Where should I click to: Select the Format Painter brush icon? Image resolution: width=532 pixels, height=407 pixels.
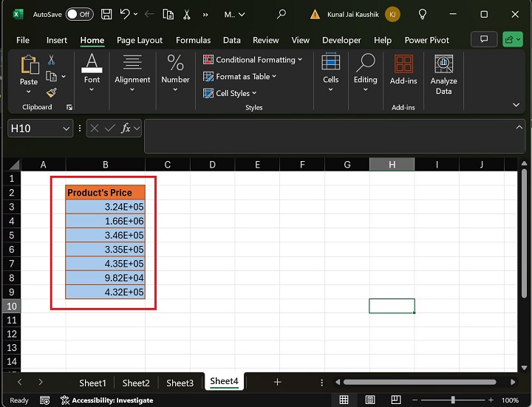[52, 92]
